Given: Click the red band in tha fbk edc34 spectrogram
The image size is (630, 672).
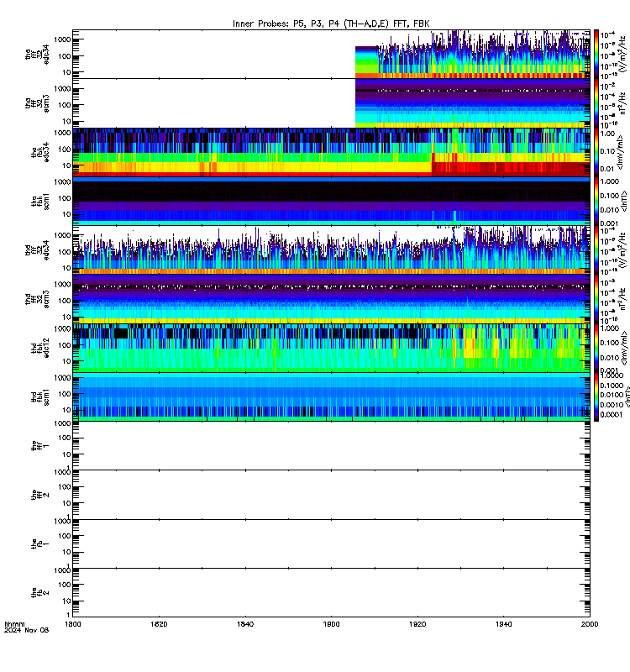Looking at the screenshot, I should [x=510, y=168].
